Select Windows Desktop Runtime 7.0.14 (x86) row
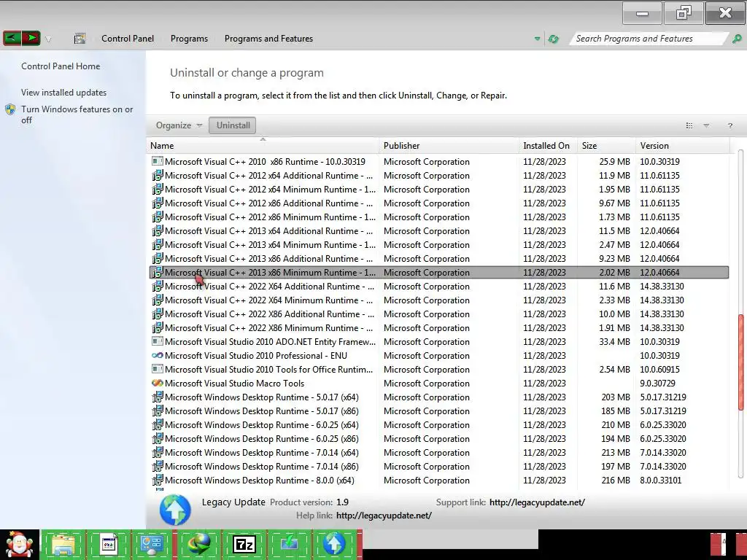The height and width of the screenshot is (560, 747). pos(438,466)
